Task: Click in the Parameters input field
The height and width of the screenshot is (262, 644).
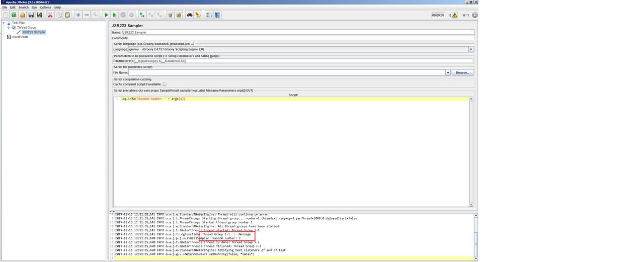Action: [x=302, y=61]
